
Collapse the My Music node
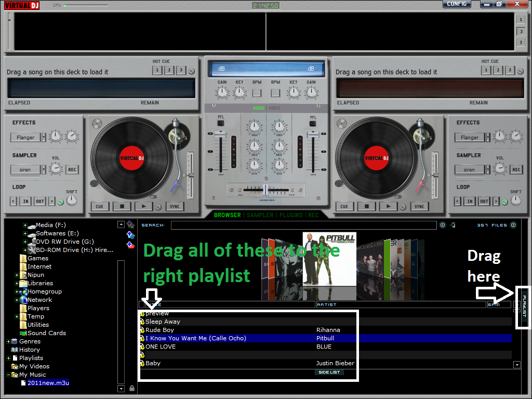pos(8,375)
